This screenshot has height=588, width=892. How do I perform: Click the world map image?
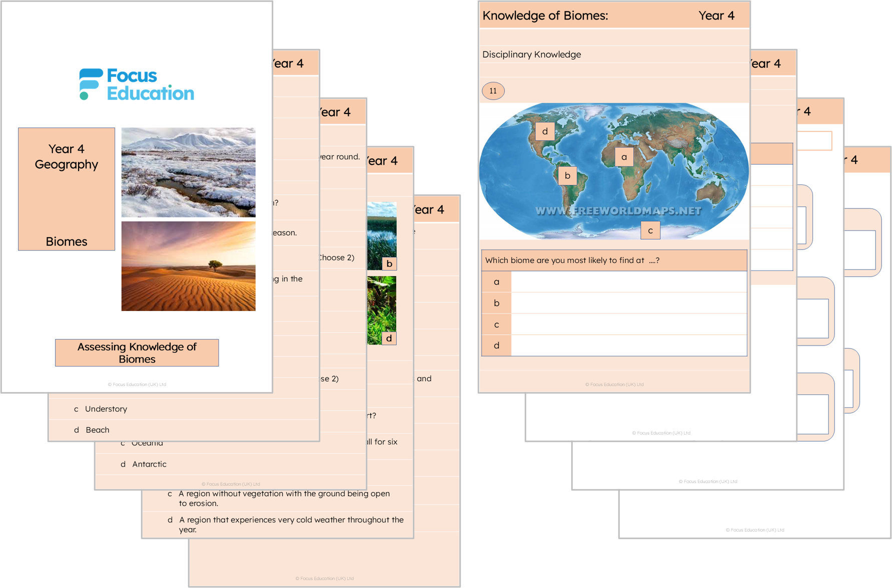614,171
